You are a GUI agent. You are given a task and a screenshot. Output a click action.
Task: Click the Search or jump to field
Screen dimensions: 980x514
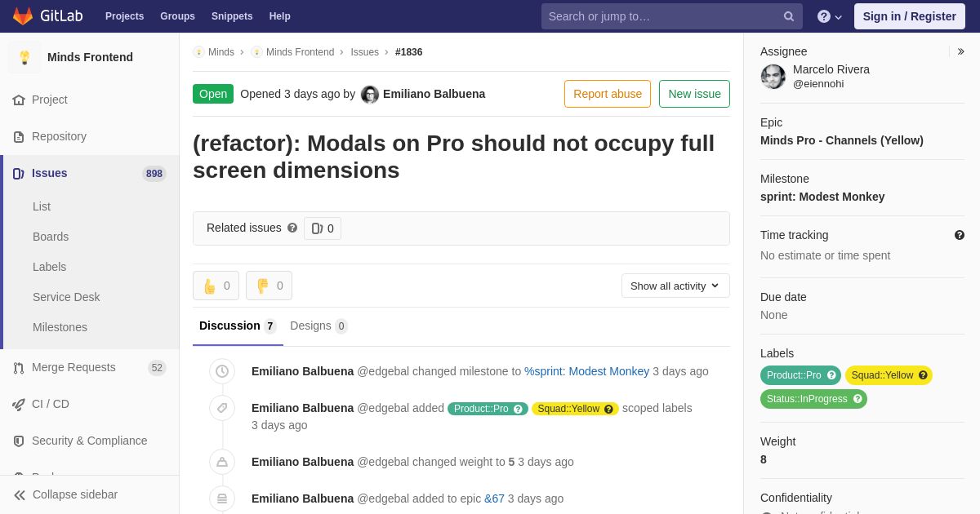(671, 16)
